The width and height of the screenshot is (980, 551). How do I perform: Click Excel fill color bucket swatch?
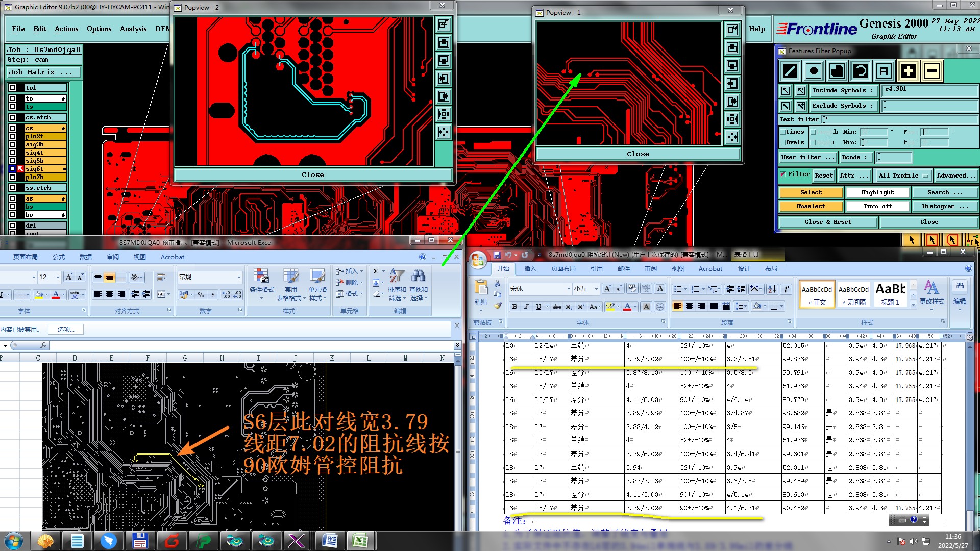(39, 294)
